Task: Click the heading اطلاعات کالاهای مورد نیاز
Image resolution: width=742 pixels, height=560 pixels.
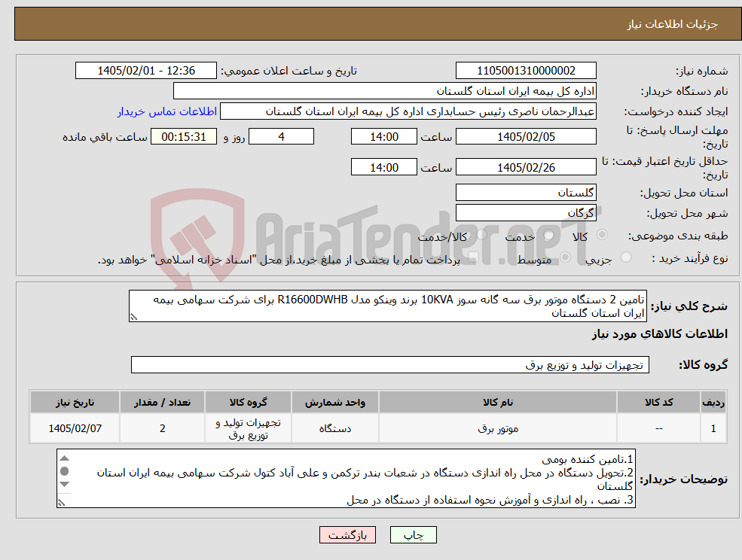Action: tap(660, 334)
